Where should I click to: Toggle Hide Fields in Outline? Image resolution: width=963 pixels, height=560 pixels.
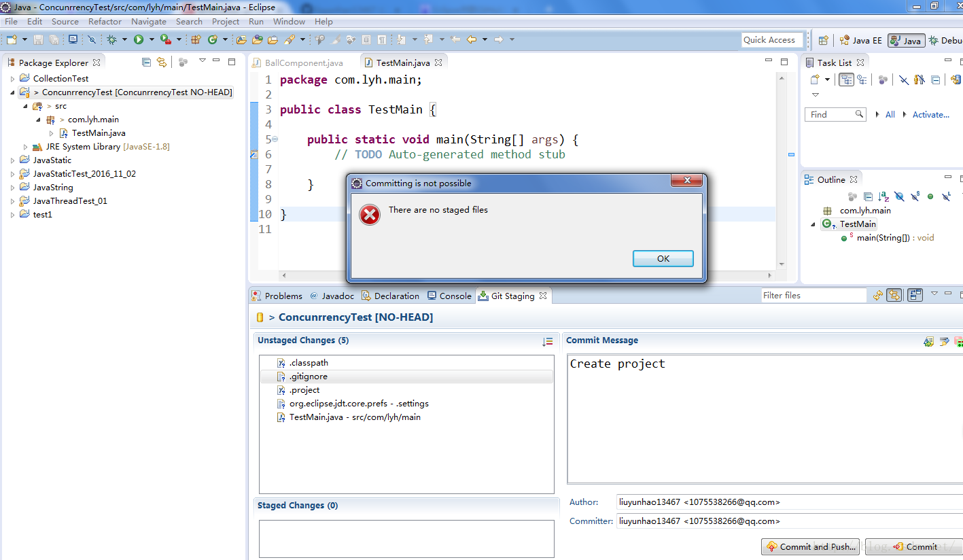pos(899,196)
